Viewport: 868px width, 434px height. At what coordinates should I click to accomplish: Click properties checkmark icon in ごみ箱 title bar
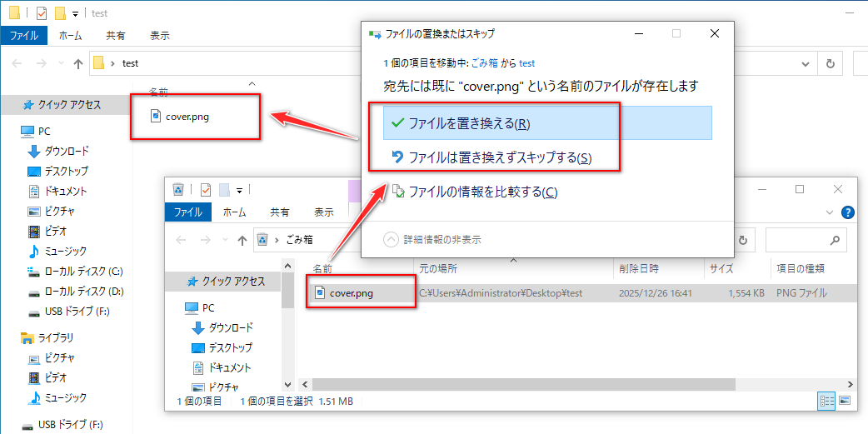[x=206, y=190]
